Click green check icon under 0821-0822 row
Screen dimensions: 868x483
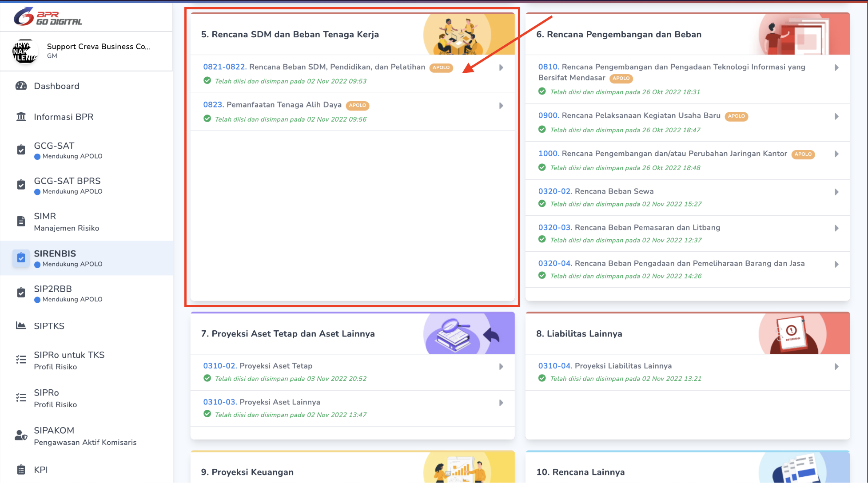pyautogui.click(x=207, y=81)
